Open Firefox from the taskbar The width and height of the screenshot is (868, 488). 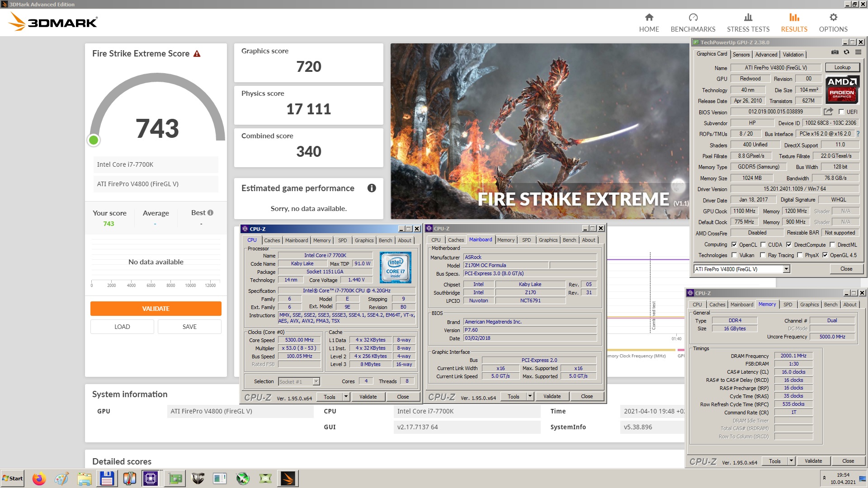click(x=39, y=479)
